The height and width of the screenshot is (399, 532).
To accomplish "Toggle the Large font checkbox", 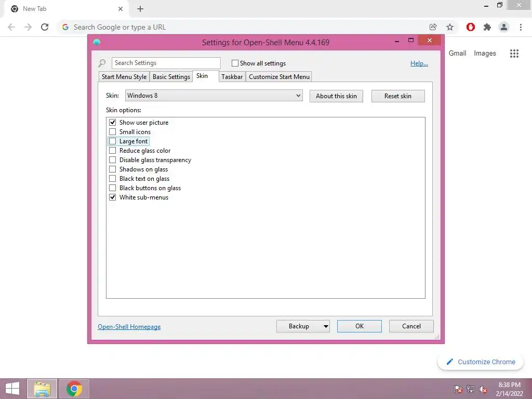I will tap(112, 141).
